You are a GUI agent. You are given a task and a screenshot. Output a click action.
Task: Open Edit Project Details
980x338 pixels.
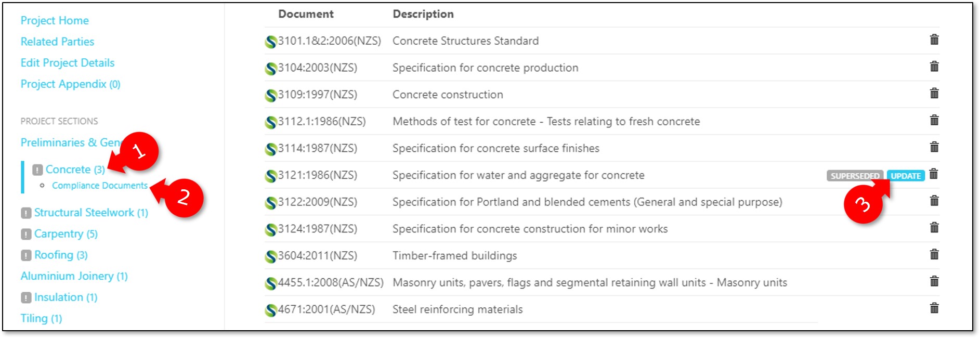click(68, 63)
